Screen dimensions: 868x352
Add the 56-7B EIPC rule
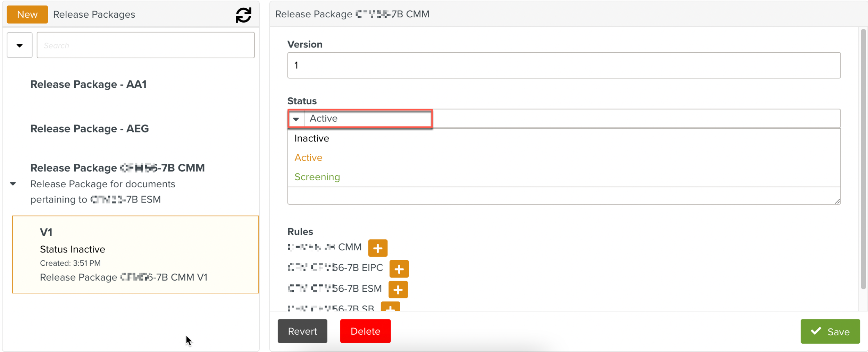399,269
